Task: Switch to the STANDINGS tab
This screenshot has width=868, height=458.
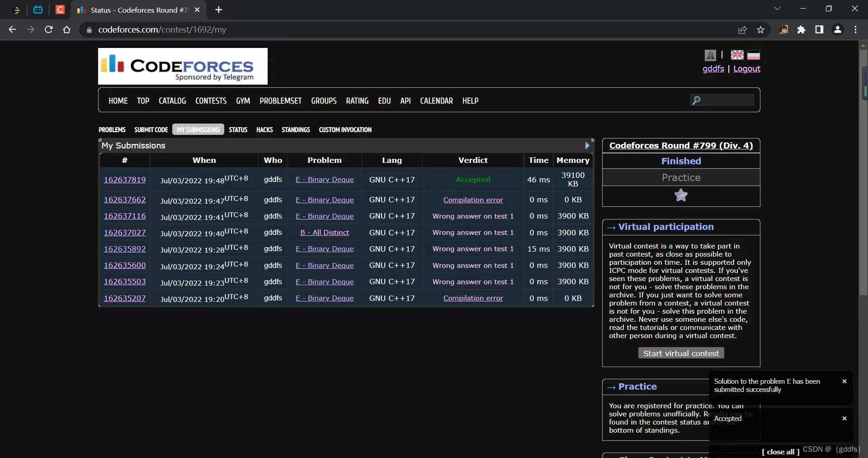Action: (x=296, y=130)
